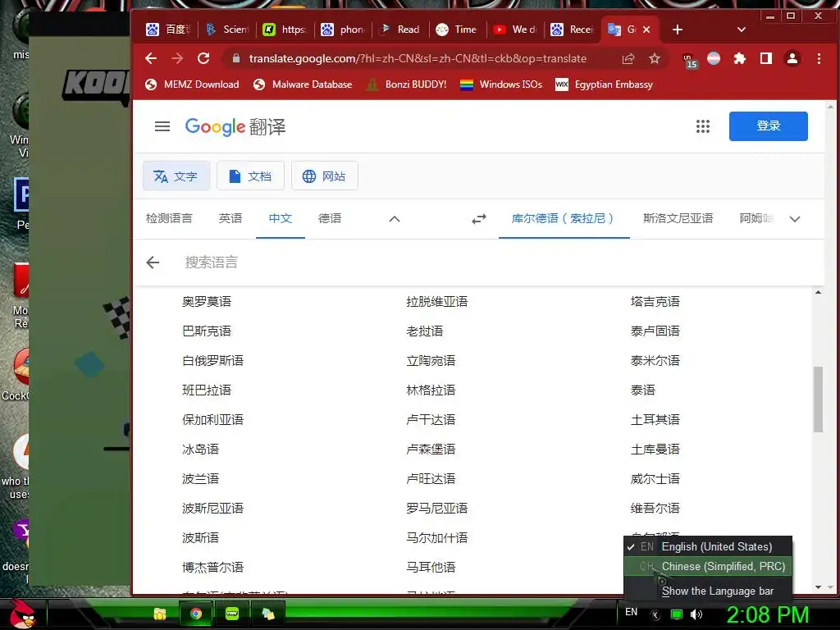
Task: Click EN language indicator in taskbar
Action: click(631, 612)
